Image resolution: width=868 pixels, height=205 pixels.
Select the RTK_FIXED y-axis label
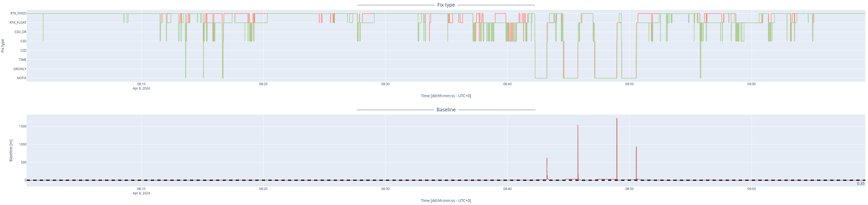18,13
